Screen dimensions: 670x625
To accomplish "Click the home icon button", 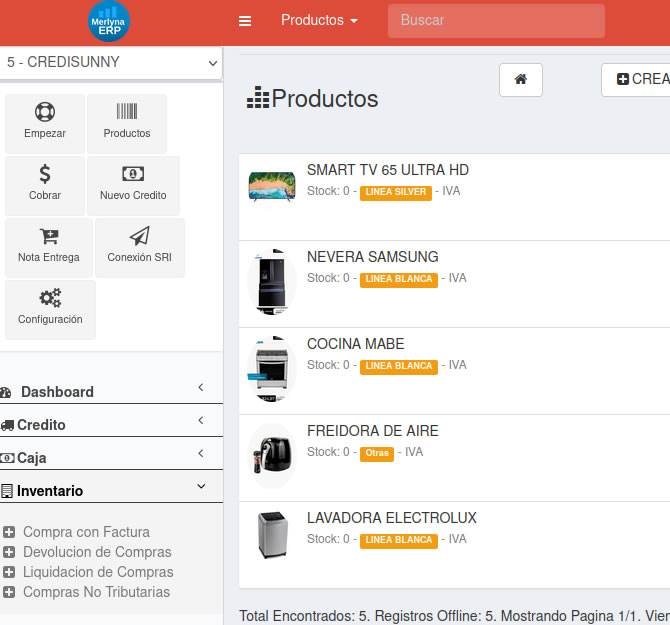I will tap(520, 80).
